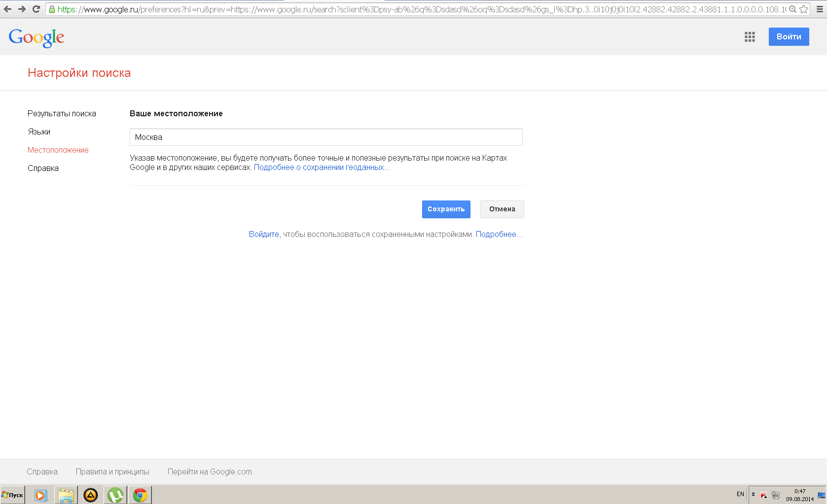Click the Show Desktop icon beside the clock

[x=822, y=495]
